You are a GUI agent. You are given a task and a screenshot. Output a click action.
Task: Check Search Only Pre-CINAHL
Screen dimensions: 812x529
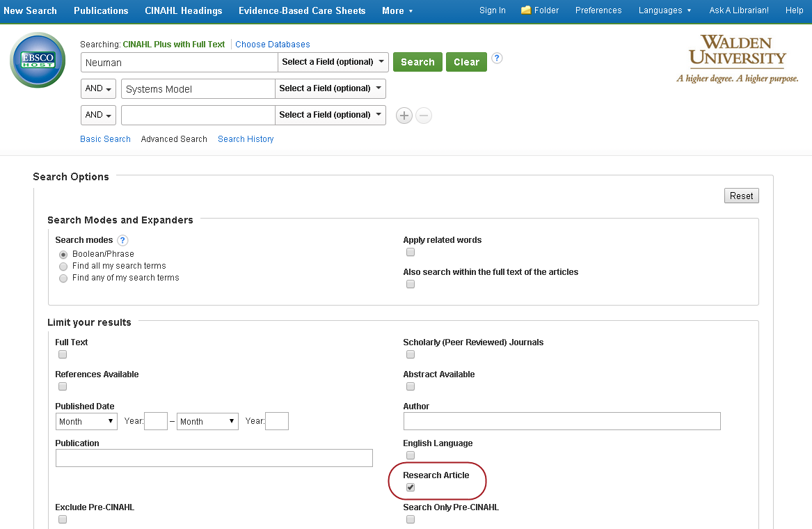[x=411, y=520]
